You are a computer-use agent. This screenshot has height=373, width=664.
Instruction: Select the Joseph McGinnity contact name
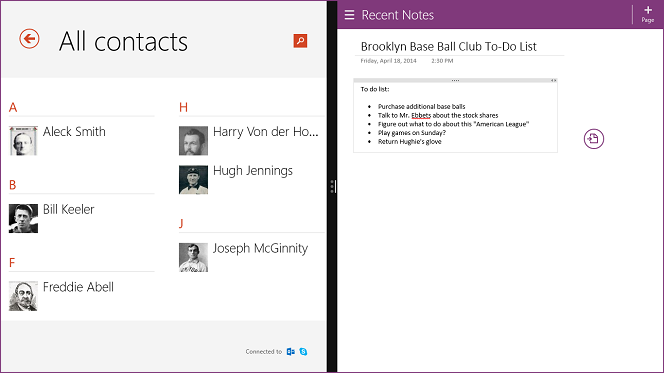coord(260,248)
